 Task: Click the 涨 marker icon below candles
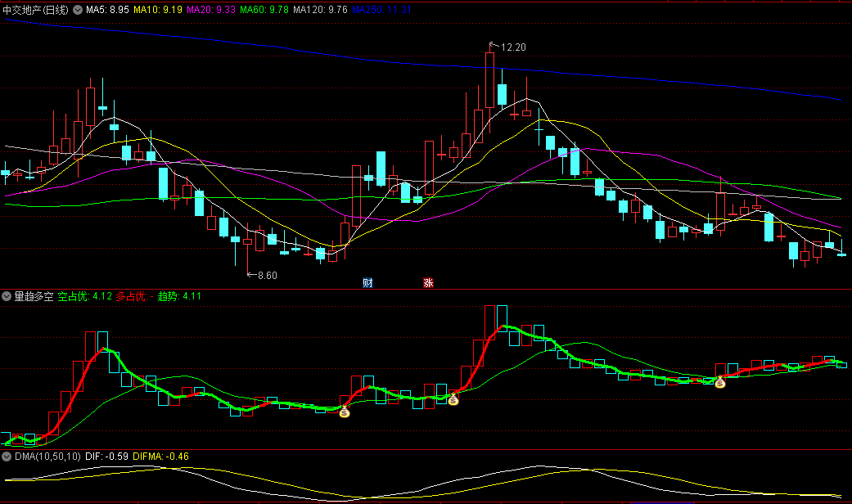pyautogui.click(x=428, y=282)
